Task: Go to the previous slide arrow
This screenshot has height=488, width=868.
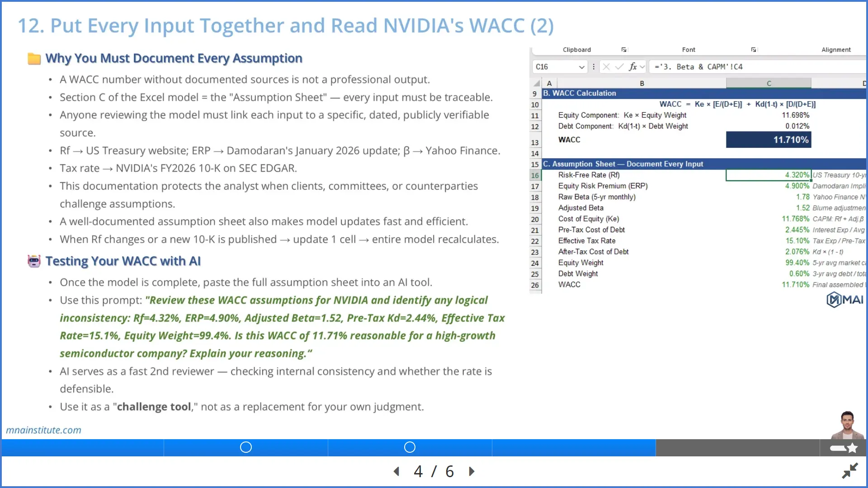Action: tap(396, 471)
